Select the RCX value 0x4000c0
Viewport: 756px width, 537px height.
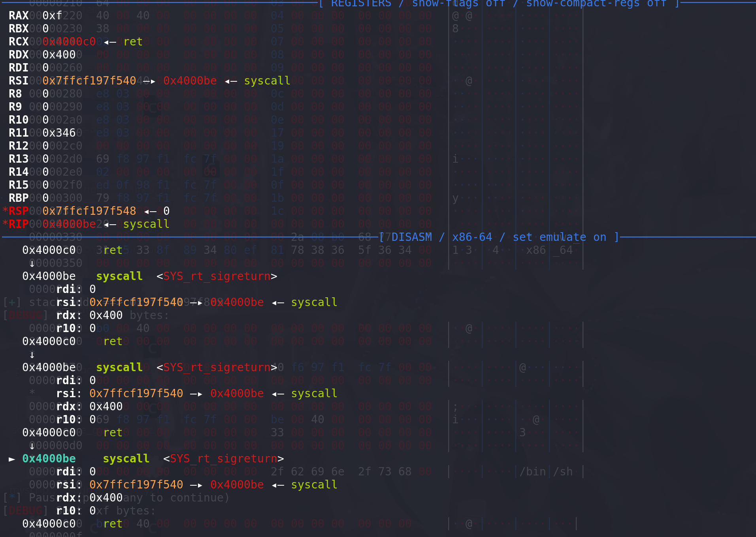click(x=69, y=41)
